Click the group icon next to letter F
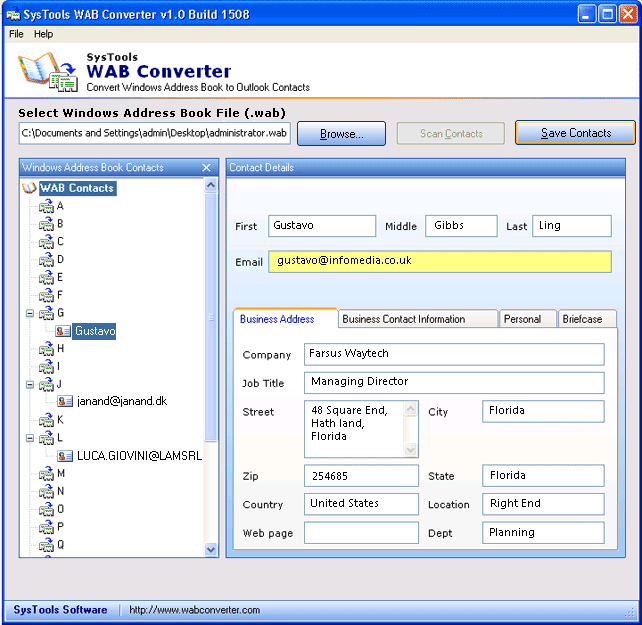Image resolution: width=642 pixels, height=625 pixels. click(x=46, y=295)
